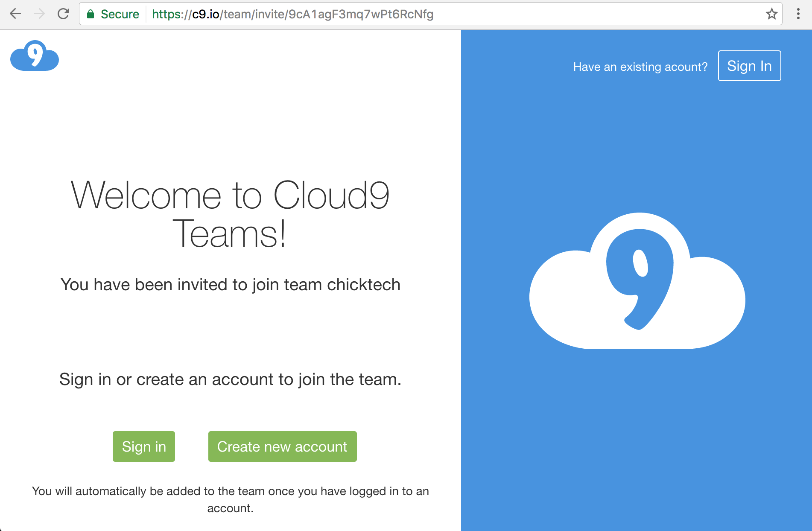Open the Chrome three-dot menu

click(798, 14)
